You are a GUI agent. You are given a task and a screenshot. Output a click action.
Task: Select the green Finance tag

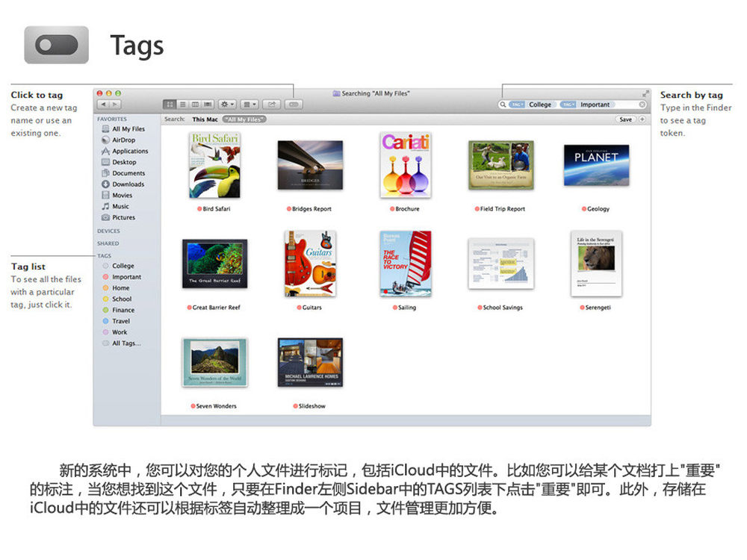click(119, 310)
